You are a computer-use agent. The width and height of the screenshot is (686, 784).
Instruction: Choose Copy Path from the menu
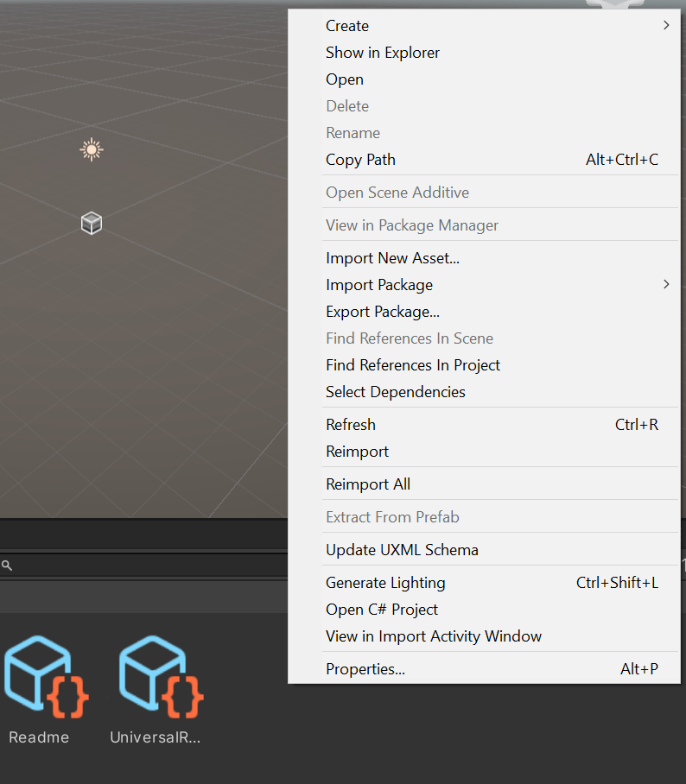484,160
